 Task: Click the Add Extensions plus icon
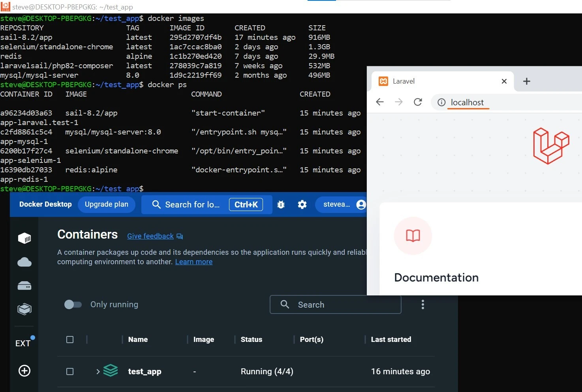[x=24, y=371]
